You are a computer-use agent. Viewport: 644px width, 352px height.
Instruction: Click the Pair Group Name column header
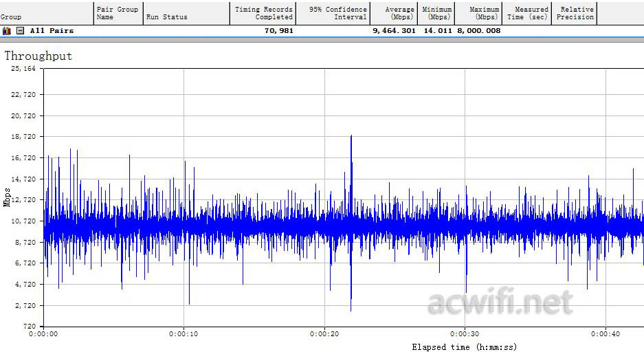(118, 13)
